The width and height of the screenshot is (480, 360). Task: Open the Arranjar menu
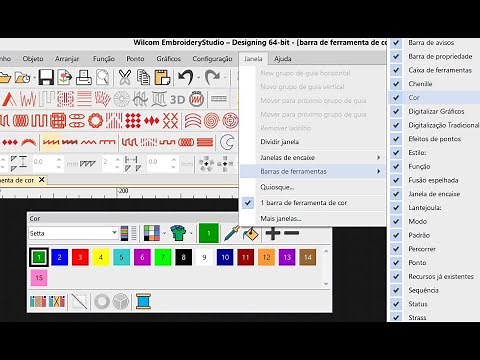coord(67,59)
